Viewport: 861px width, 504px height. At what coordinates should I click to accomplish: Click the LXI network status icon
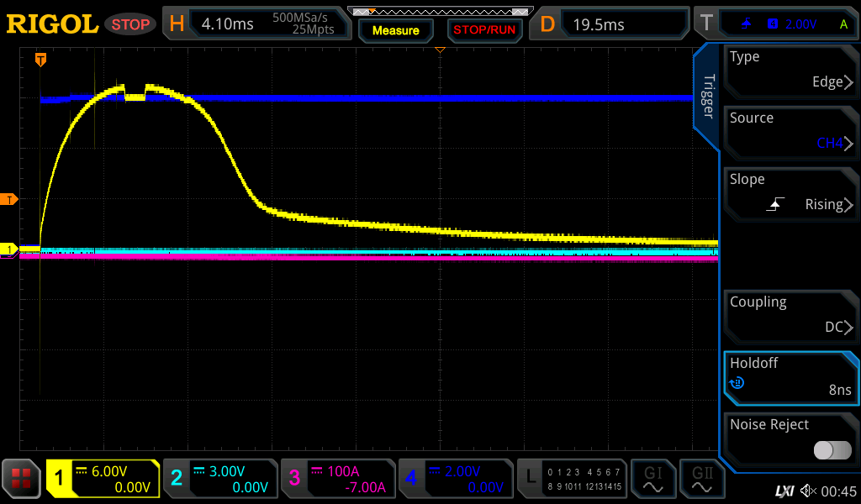pyautogui.click(x=784, y=491)
